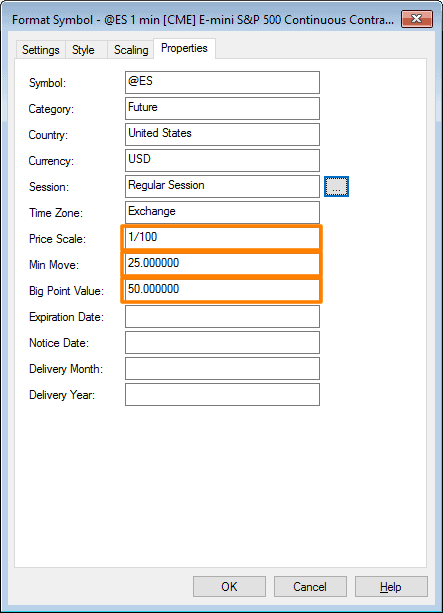Open the Style tab
The height and width of the screenshot is (613, 443).
pyautogui.click(x=83, y=50)
